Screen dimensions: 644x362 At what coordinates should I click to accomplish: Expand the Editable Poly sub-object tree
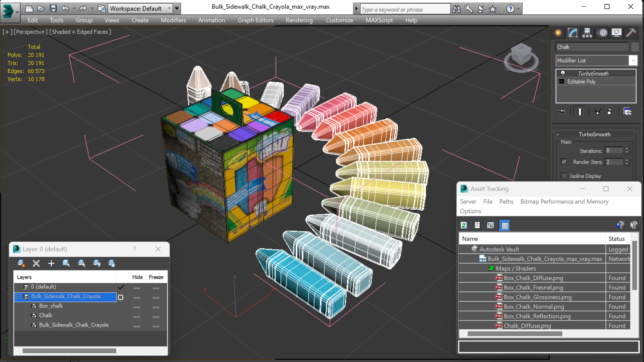pos(562,81)
